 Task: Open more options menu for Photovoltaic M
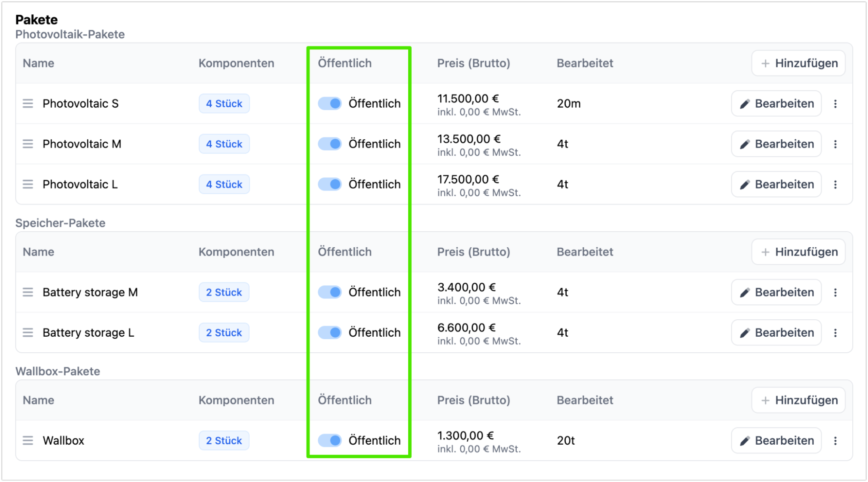coord(835,144)
